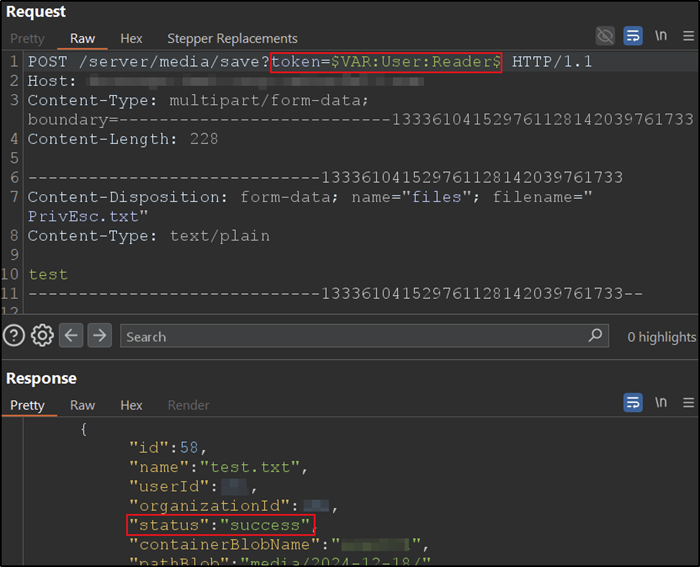This screenshot has height=567, width=700.
Task: Click inside the Search input field
Action: click(x=350, y=336)
